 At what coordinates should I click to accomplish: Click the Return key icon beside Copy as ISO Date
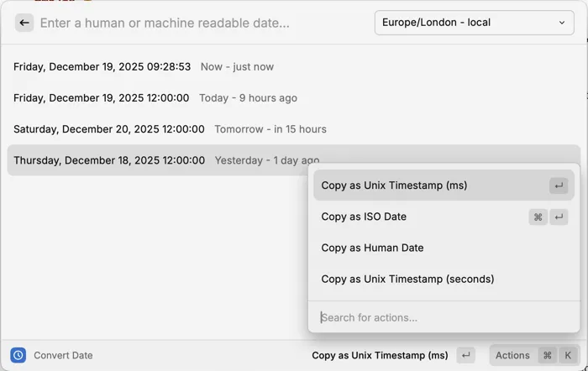pyautogui.click(x=559, y=217)
